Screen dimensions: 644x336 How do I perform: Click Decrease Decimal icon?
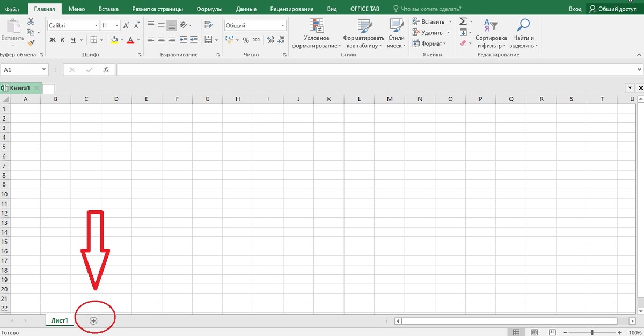281,40
